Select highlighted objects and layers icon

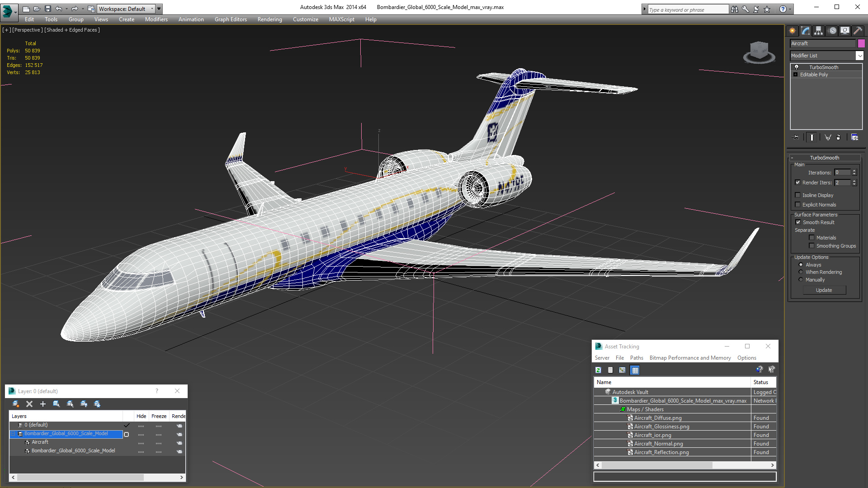pos(57,404)
